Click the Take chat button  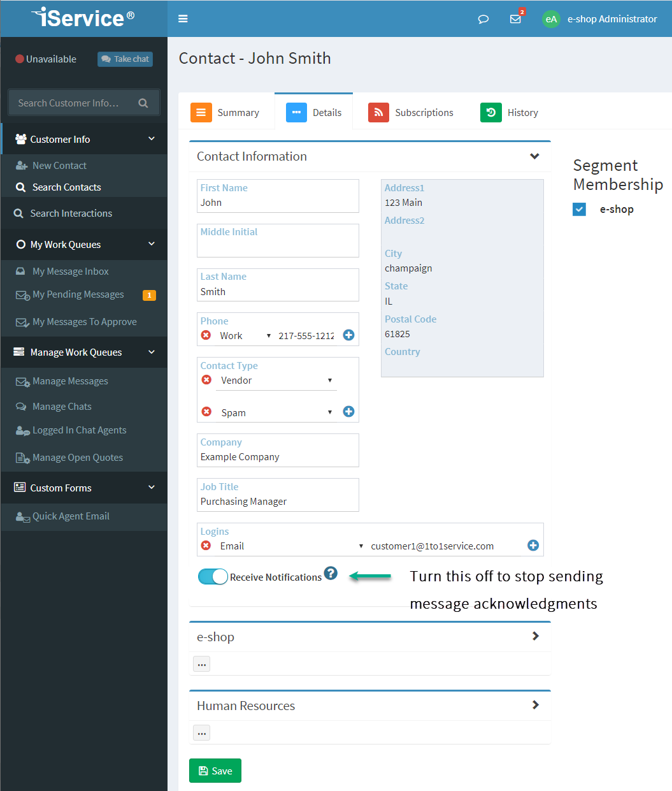pyautogui.click(x=125, y=59)
